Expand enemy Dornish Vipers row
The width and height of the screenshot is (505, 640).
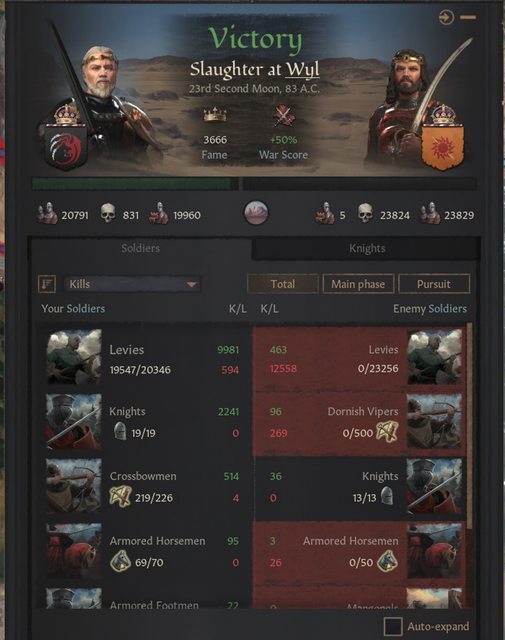[x=359, y=423]
